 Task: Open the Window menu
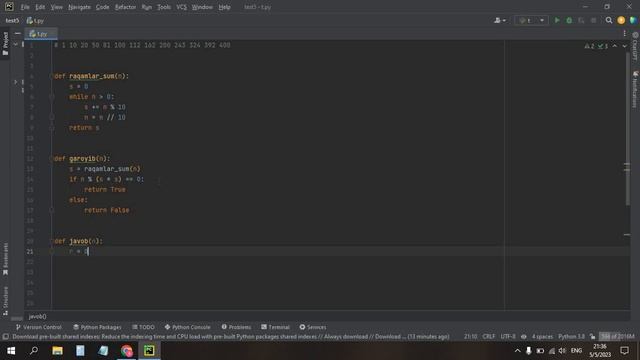202,7
